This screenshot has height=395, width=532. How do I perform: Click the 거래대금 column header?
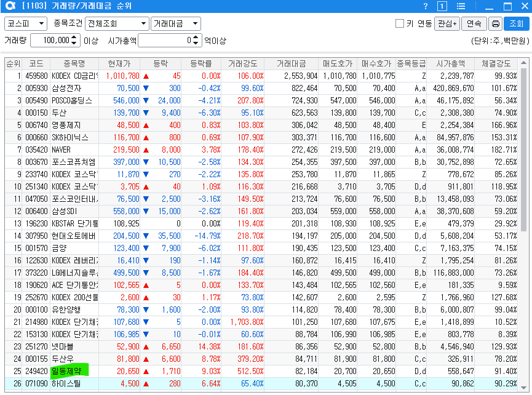[291, 63]
